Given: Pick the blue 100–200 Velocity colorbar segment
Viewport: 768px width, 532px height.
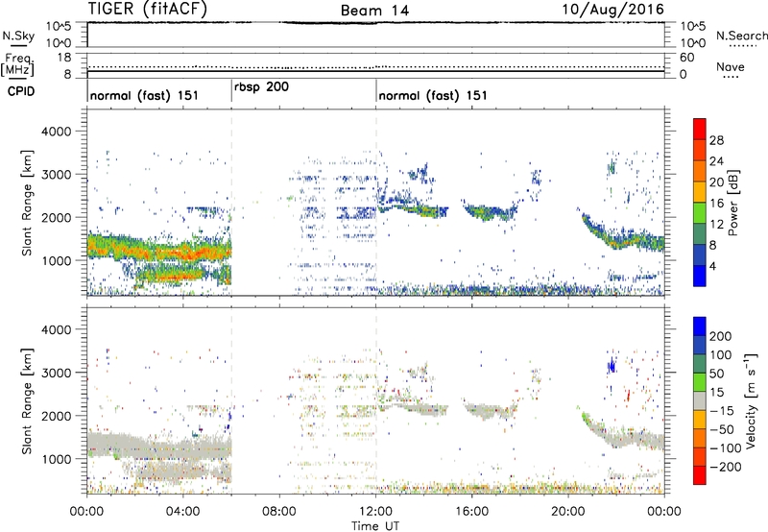Looking at the screenshot, I should (x=700, y=345).
